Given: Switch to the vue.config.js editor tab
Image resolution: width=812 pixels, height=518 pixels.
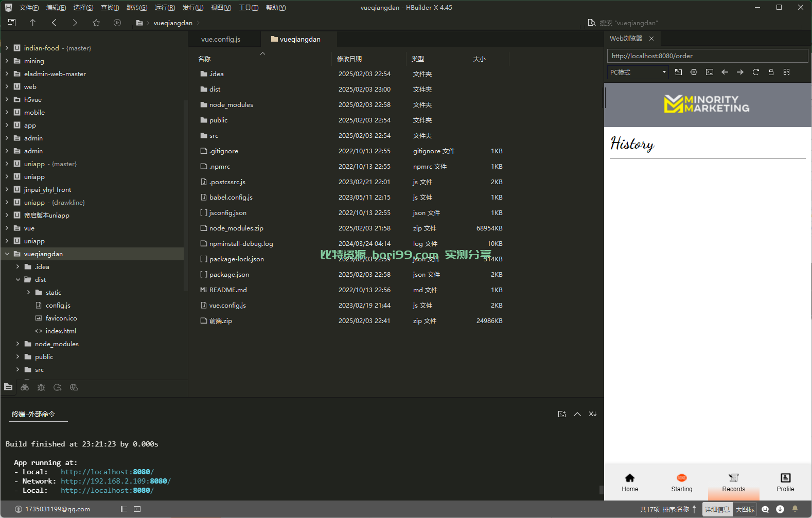Looking at the screenshot, I should pyautogui.click(x=221, y=39).
